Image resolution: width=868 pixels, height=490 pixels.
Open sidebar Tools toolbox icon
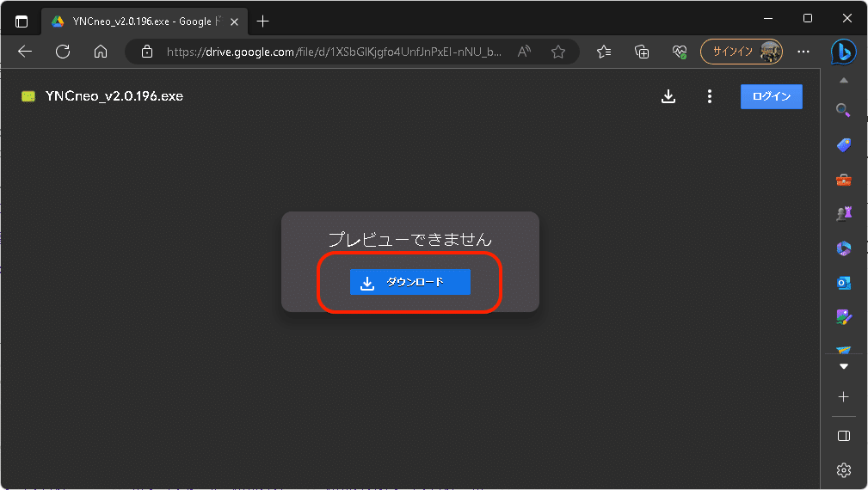coord(843,180)
